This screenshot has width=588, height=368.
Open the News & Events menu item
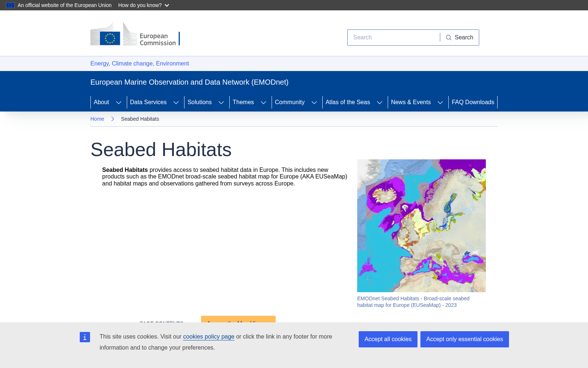click(x=411, y=102)
